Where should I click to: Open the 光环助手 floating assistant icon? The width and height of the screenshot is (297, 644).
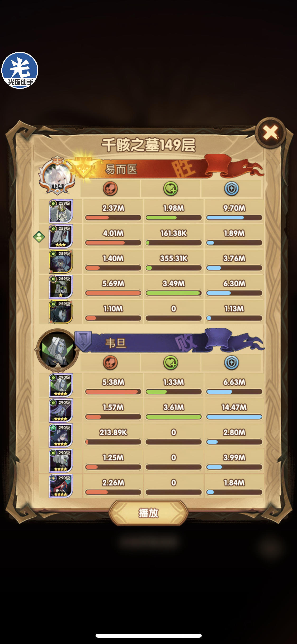tap(20, 70)
